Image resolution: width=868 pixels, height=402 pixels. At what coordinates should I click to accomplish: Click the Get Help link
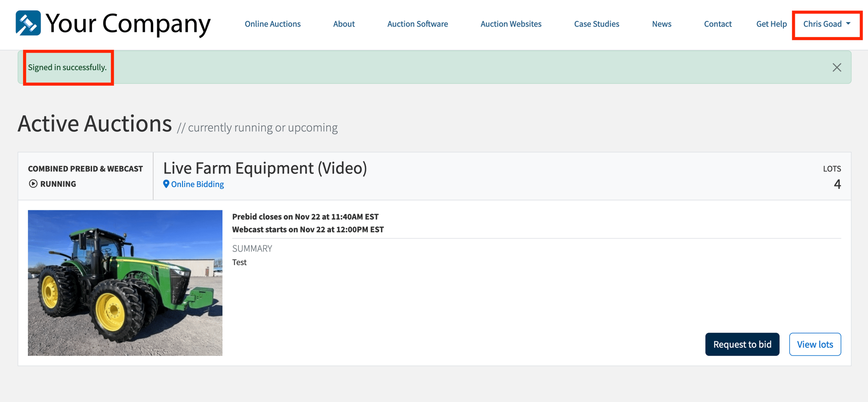(771, 24)
